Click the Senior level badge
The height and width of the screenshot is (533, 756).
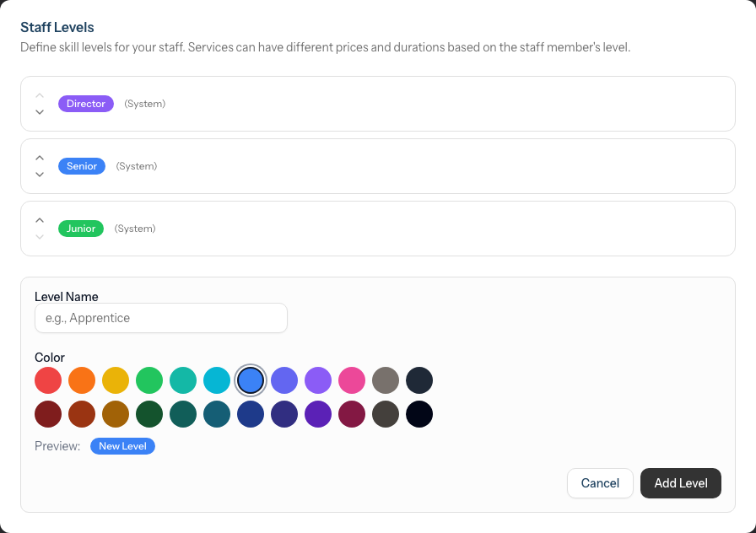tap(82, 166)
